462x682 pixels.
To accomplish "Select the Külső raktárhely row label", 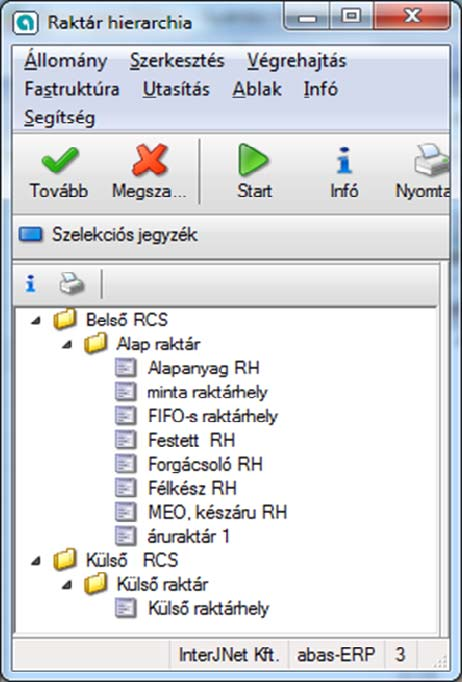I will pyautogui.click(x=209, y=608).
